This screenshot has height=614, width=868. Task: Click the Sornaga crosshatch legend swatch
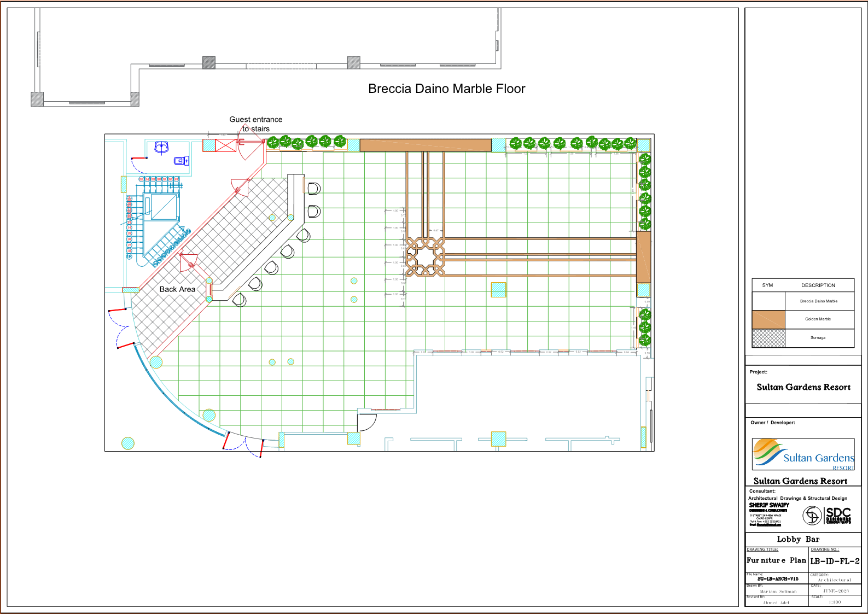coord(768,338)
